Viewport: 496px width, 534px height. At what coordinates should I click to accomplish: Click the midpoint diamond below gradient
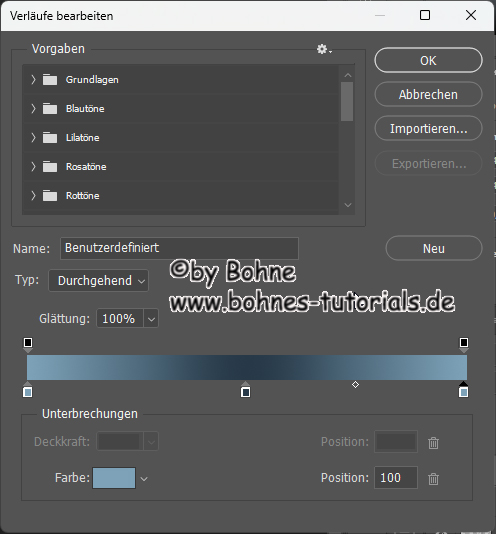point(355,384)
